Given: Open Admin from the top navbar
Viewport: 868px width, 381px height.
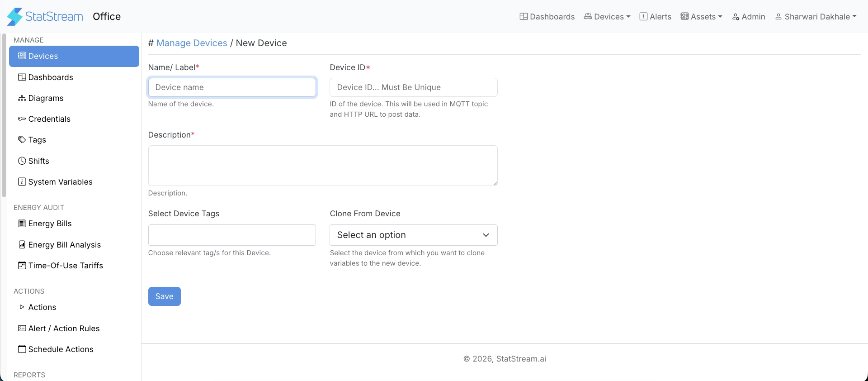Looking at the screenshot, I should [749, 17].
